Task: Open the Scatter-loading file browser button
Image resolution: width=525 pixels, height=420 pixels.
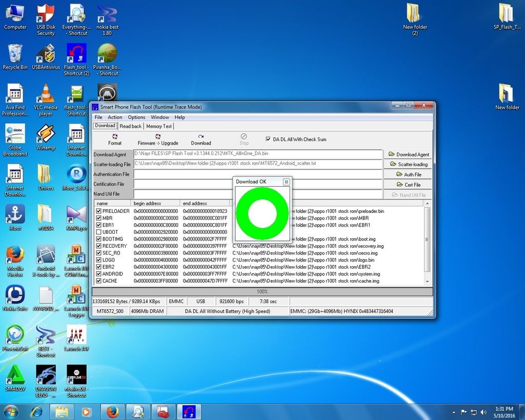Action: tap(408, 164)
